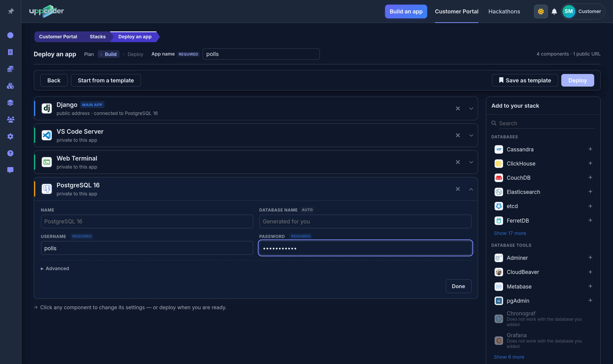Add CouchDB to the stack
Screen dimensions: 613x364
click(590, 177)
